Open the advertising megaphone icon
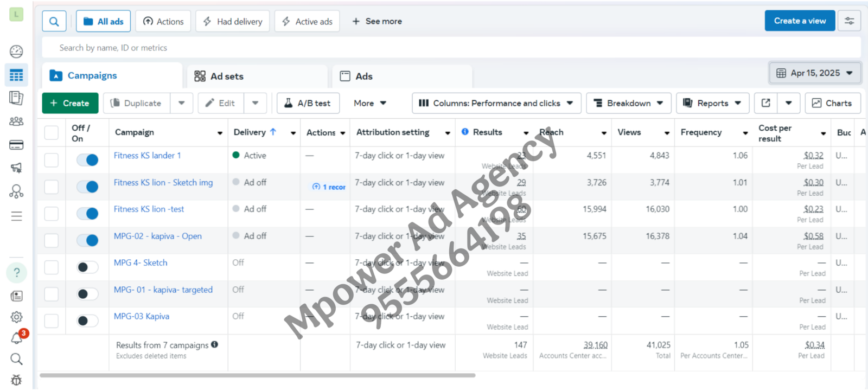 pyautogui.click(x=16, y=168)
